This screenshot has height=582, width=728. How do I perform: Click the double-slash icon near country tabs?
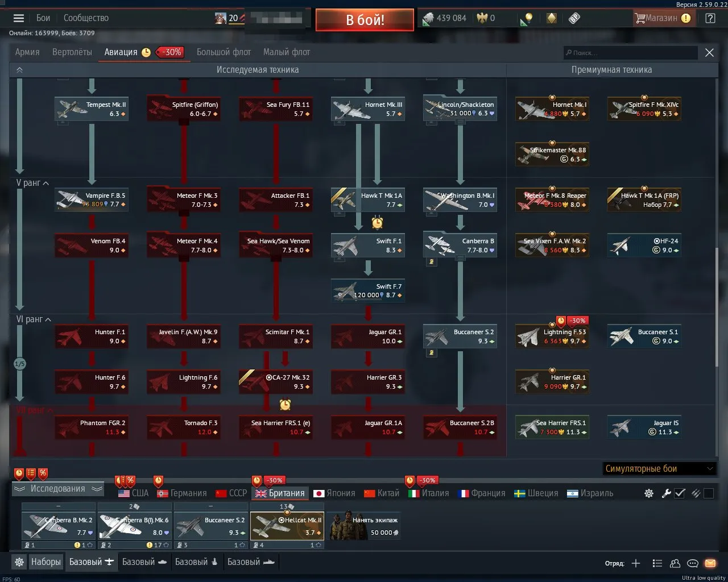coord(695,493)
